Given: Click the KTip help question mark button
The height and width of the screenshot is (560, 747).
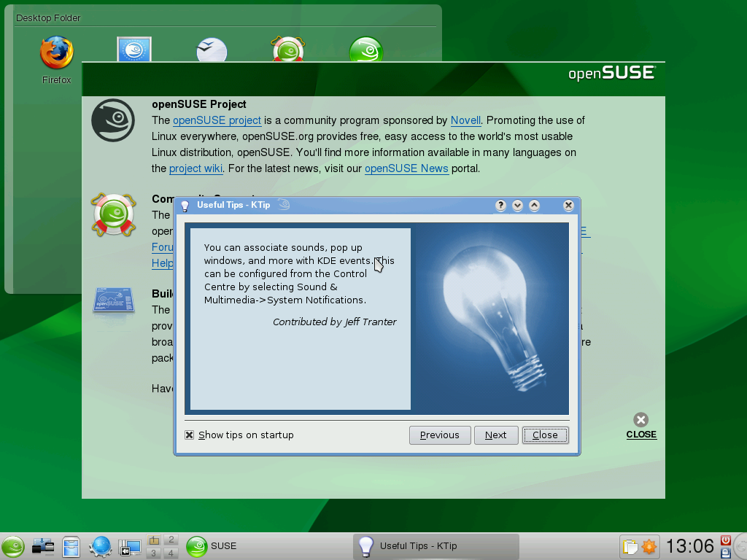Looking at the screenshot, I should click(500, 205).
